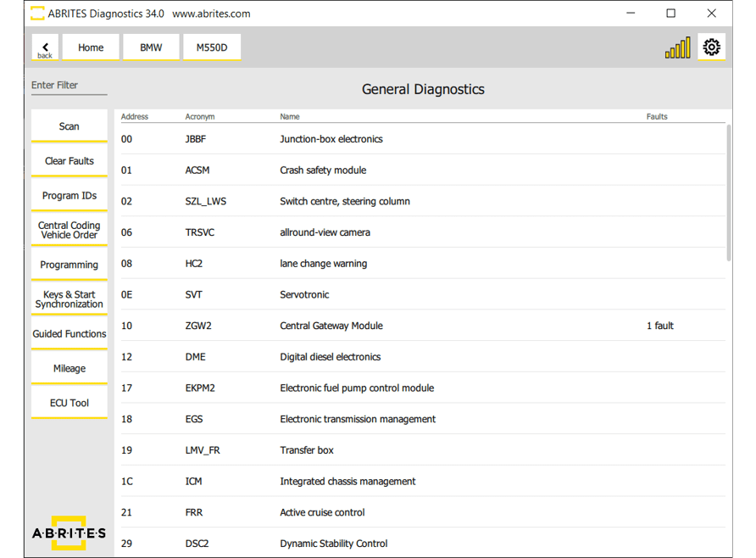
Task: Open Program IDs
Action: pos(69,196)
